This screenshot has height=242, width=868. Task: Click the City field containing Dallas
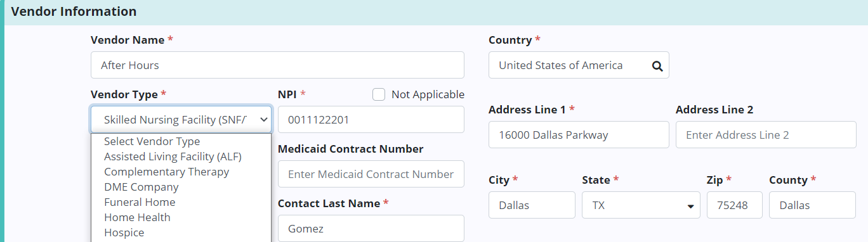pos(532,205)
